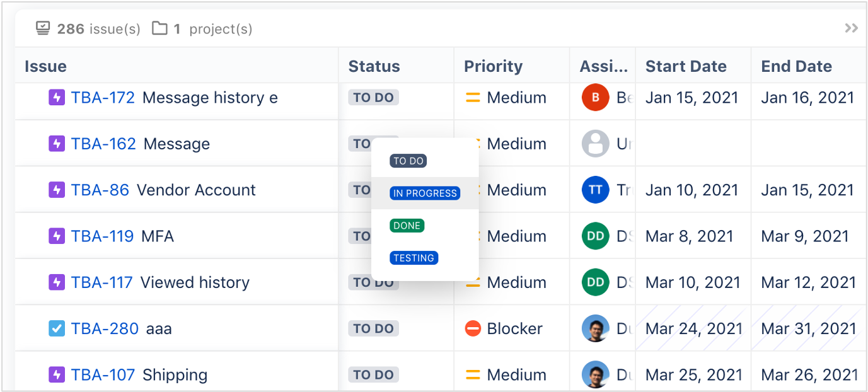Click the issue count icon next to 286 issue(s)
Image resolution: width=868 pixels, height=392 pixels.
43,28
